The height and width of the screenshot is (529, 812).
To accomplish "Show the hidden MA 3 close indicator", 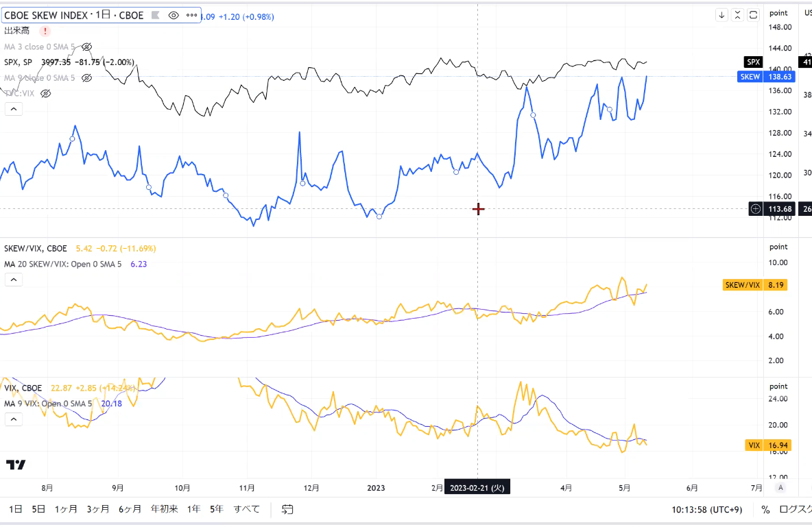I will [x=87, y=47].
